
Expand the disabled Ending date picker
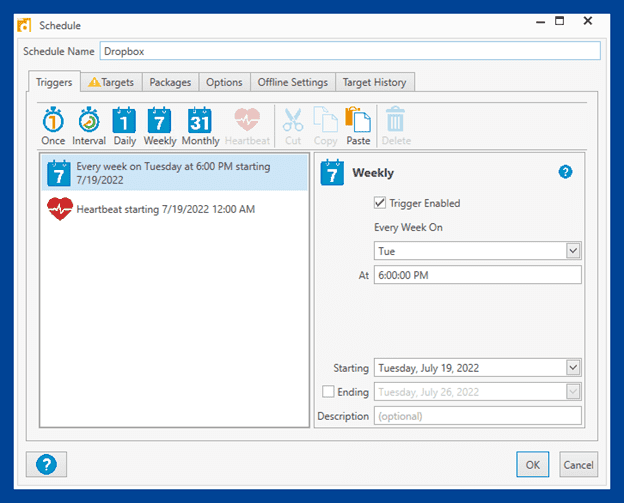coord(573,392)
